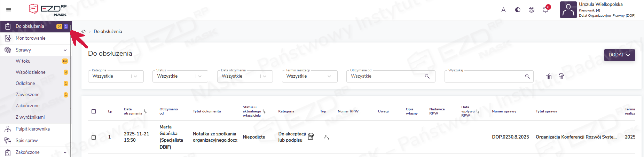Click the DODAJ button

tap(619, 55)
